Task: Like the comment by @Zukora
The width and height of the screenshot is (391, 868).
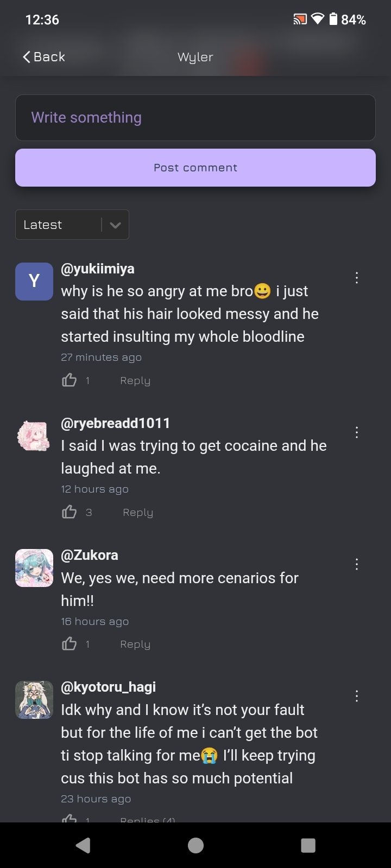Action: pyautogui.click(x=70, y=644)
